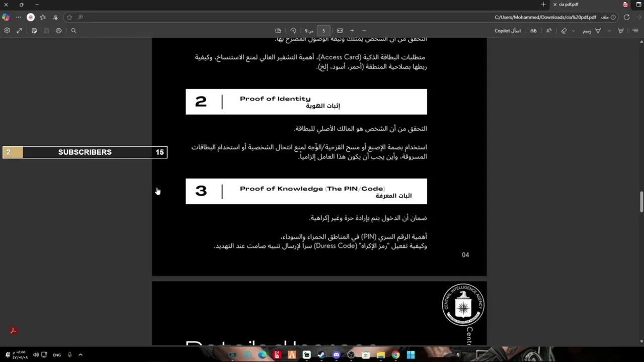Zoom in with the plus icon
The height and width of the screenshot is (362, 644).
(352, 31)
